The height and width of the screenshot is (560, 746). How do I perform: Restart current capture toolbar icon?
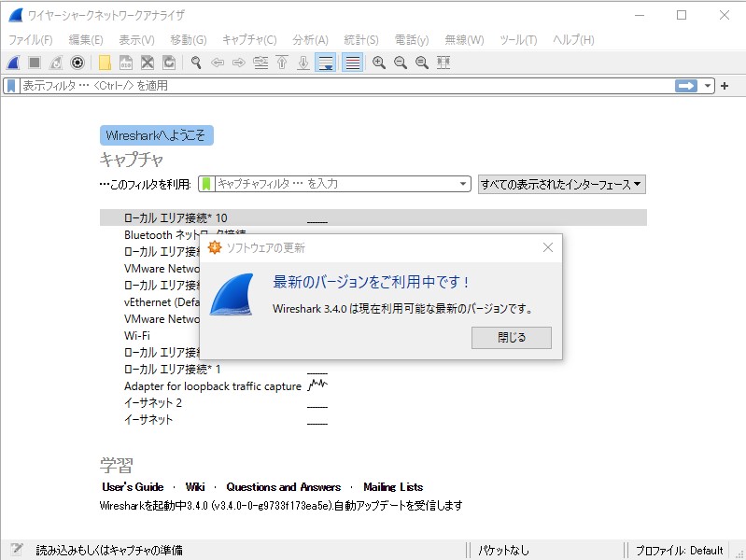coord(56,63)
